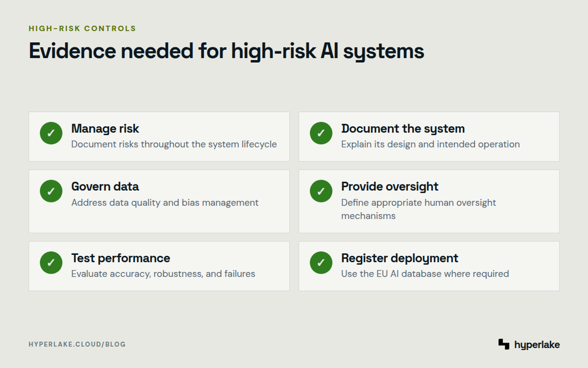Click the hyperlake logo mark icon
Screen dimensions: 588x368
tap(504, 344)
